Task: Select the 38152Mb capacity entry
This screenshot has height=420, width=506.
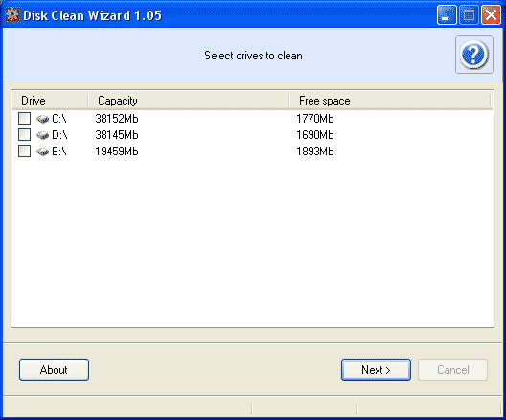Action: click(117, 119)
